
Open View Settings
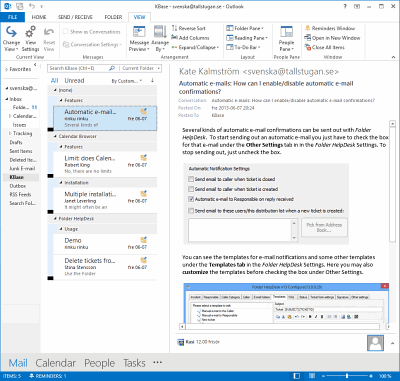30,39
